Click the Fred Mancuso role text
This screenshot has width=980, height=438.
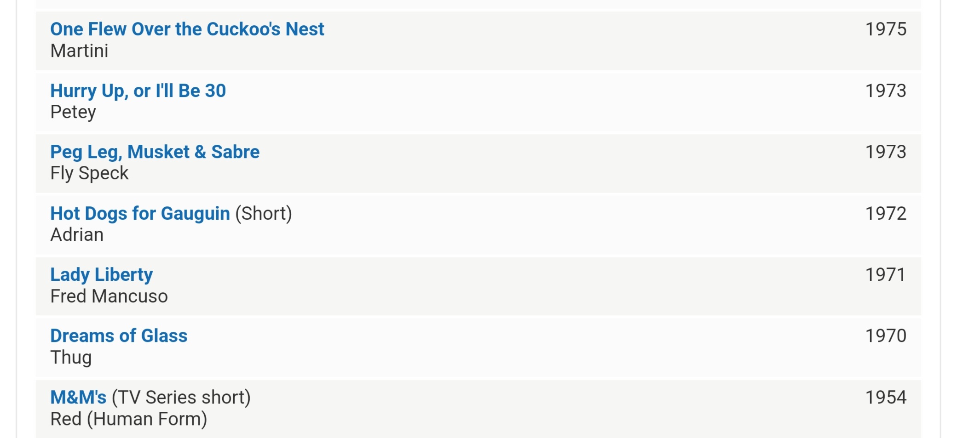tap(109, 296)
